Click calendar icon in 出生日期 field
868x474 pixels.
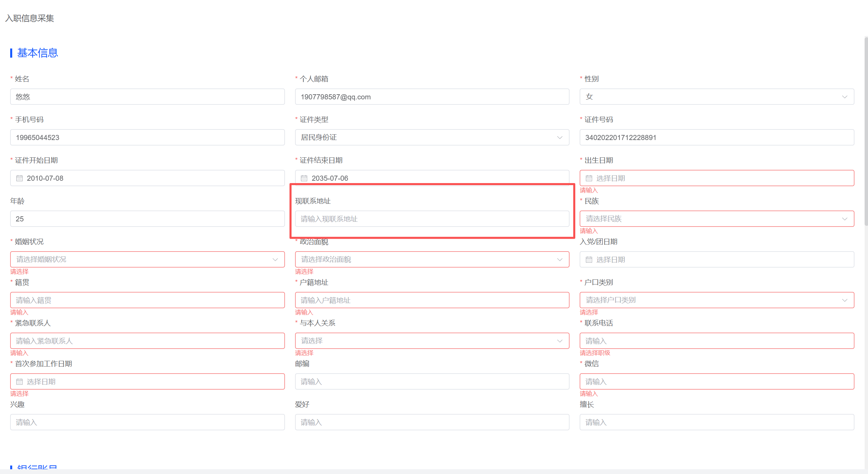[589, 178]
